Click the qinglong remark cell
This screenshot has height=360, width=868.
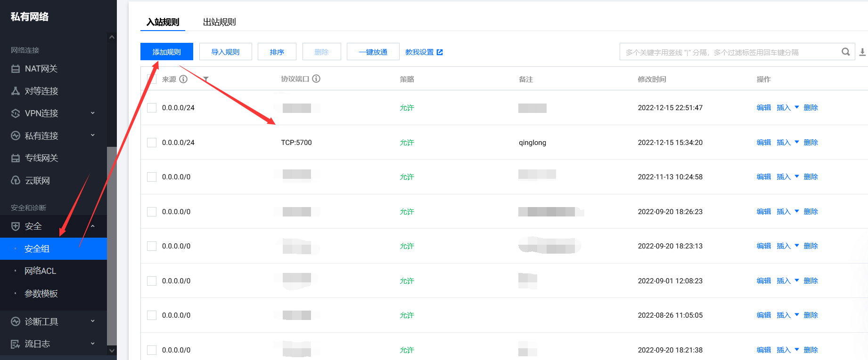[x=532, y=143]
